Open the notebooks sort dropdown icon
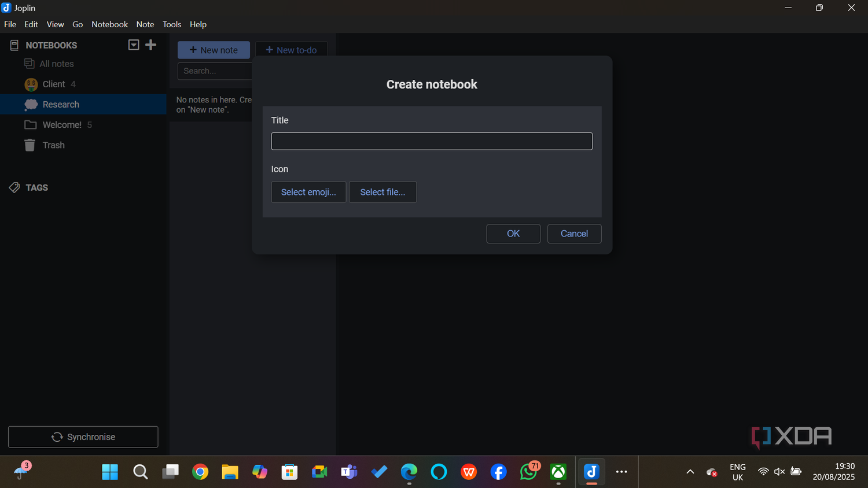This screenshot has width=868, height=488. (x=134, y=45)
